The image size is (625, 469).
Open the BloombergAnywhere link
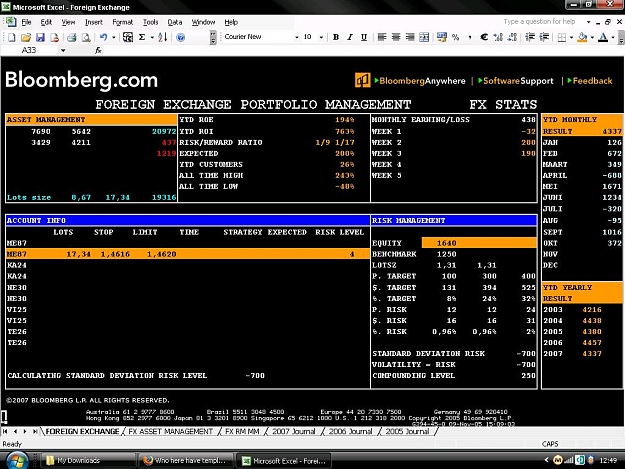[420, 81]
